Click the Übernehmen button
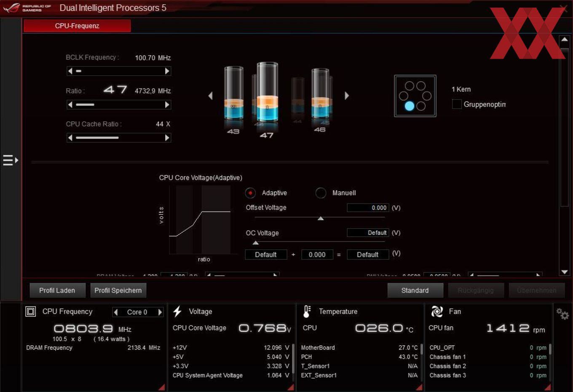 tap(537, 290)
